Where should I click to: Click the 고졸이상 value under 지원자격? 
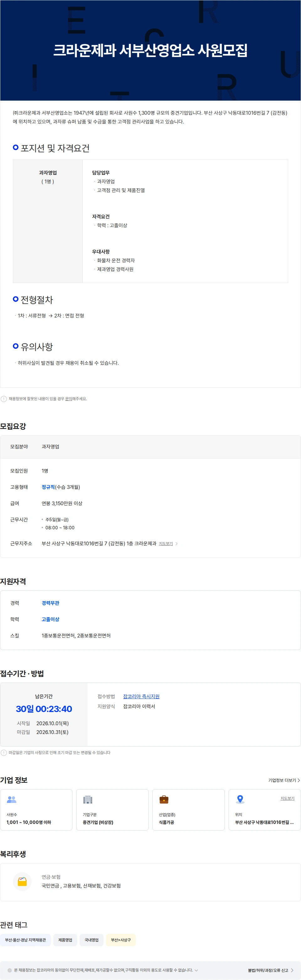pos(50,619)
